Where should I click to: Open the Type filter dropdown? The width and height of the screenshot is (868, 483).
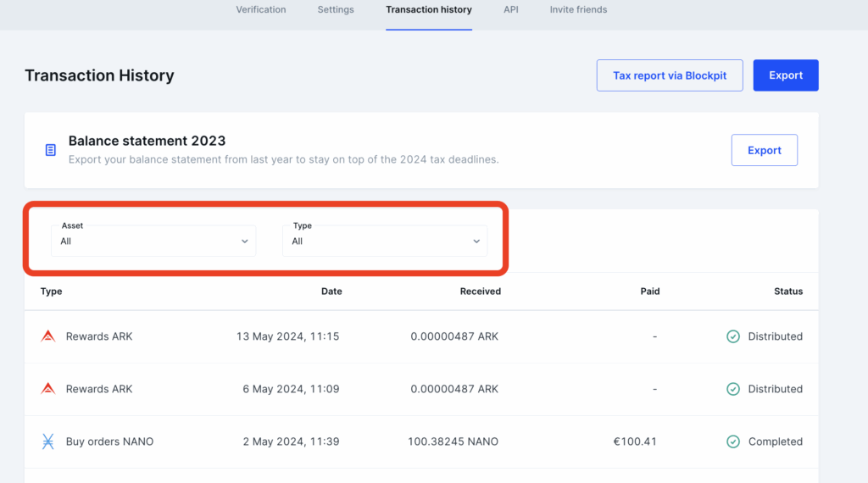(x=385, y=241)
